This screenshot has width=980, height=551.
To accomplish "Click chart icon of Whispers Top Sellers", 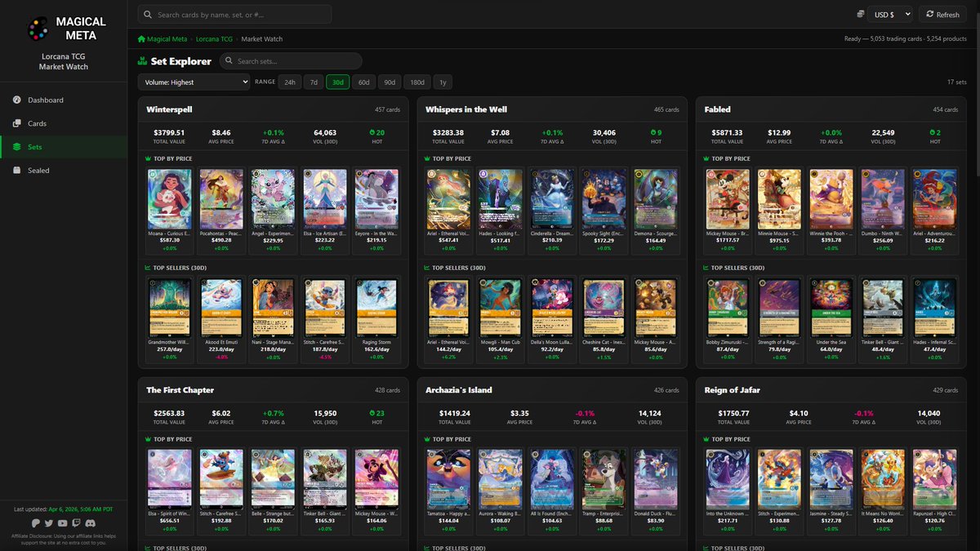I will (x=428, y=267).
